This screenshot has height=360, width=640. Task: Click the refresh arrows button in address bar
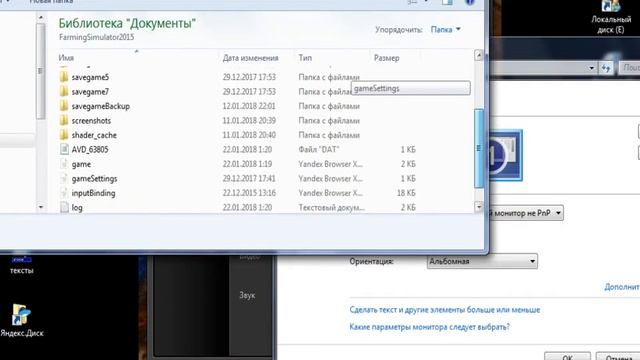606,68
